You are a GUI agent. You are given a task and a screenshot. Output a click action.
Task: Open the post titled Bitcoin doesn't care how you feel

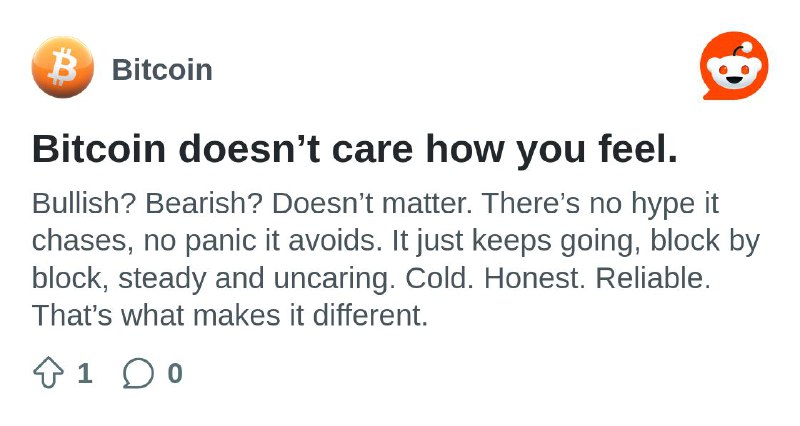point(355,149)
